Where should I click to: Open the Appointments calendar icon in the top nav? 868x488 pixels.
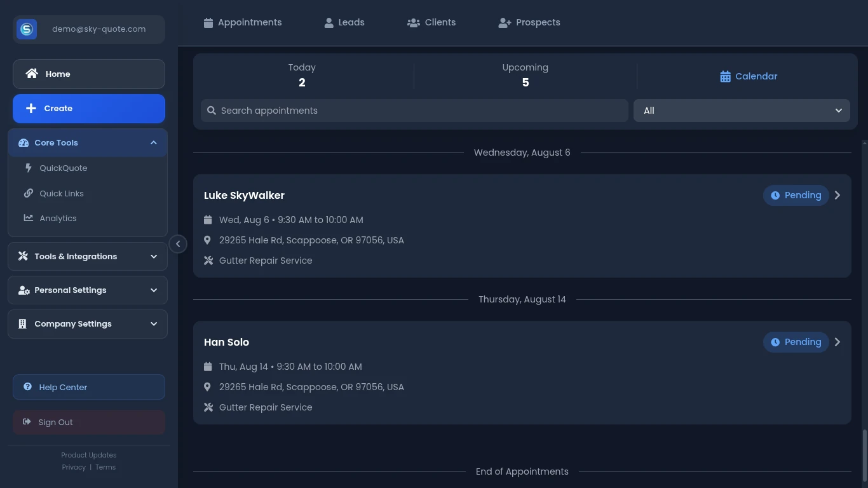pyautogui.click(x=208, y=22)
